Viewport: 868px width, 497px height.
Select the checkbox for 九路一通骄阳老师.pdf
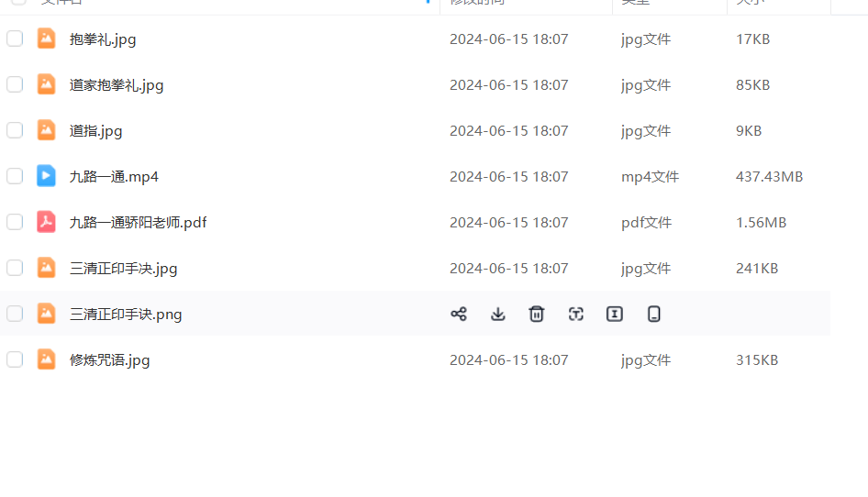tap(15, 222)
